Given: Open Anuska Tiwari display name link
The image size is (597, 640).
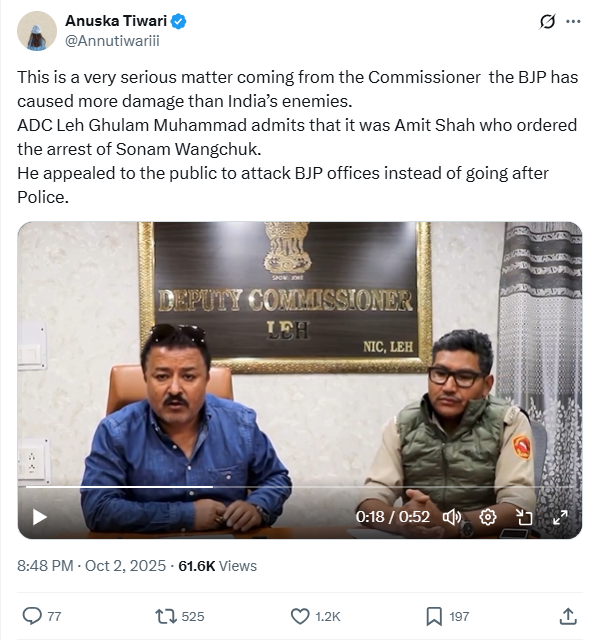Looking at the screenshot, I should click(x=116, y=20).
